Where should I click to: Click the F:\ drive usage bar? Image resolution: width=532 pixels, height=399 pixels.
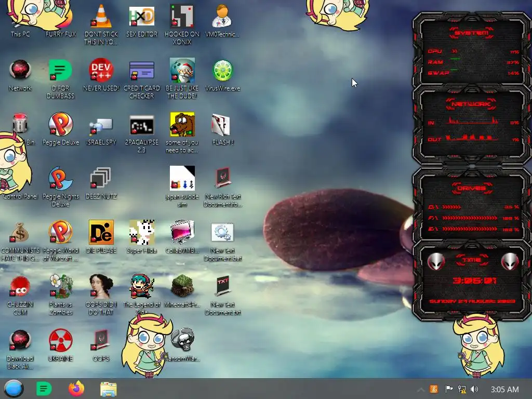coord(470,218)
